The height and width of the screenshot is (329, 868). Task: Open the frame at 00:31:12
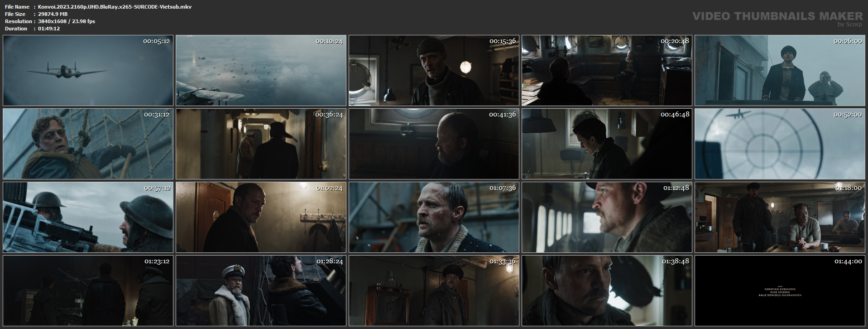pyautogui.click(x=88, y=144)
